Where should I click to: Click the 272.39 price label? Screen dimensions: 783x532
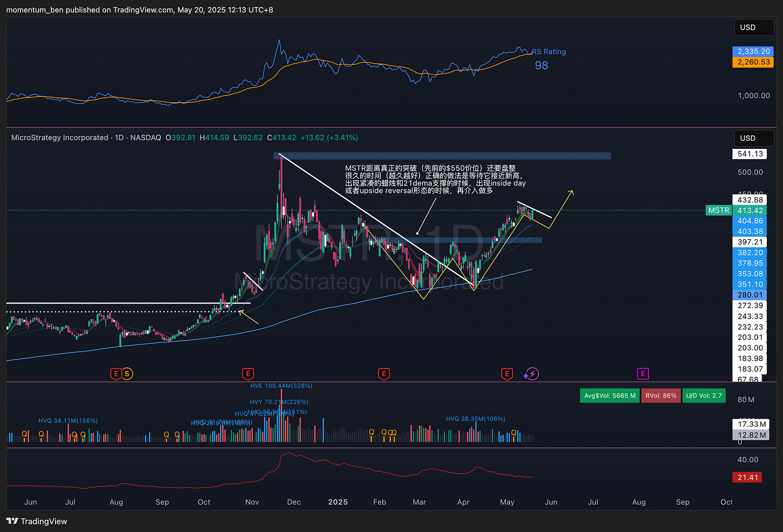(750, 305)
